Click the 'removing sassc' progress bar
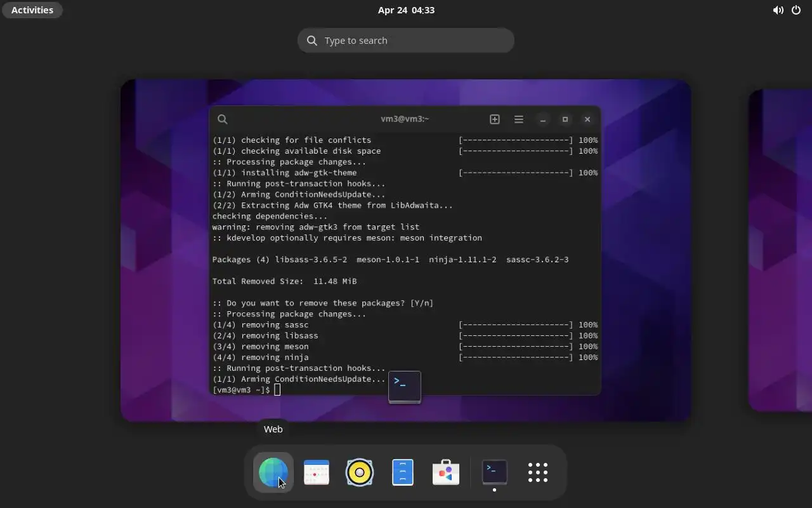This screenshot has width=812, height=508. [x=516, y=325]
